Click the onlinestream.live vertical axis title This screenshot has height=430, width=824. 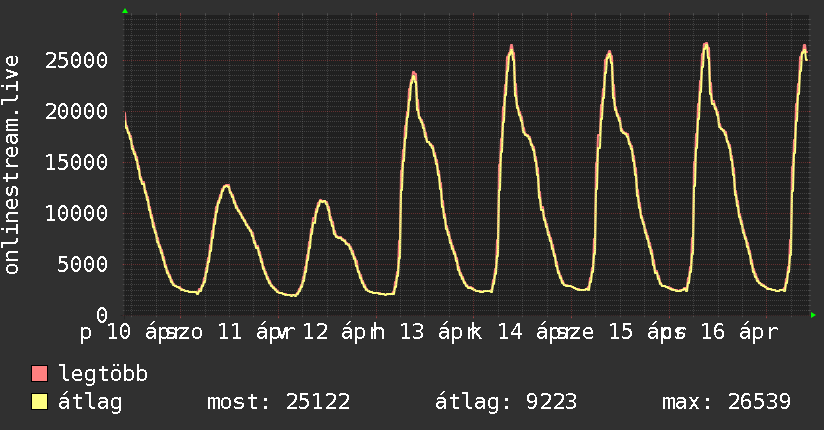coord(11,165)
